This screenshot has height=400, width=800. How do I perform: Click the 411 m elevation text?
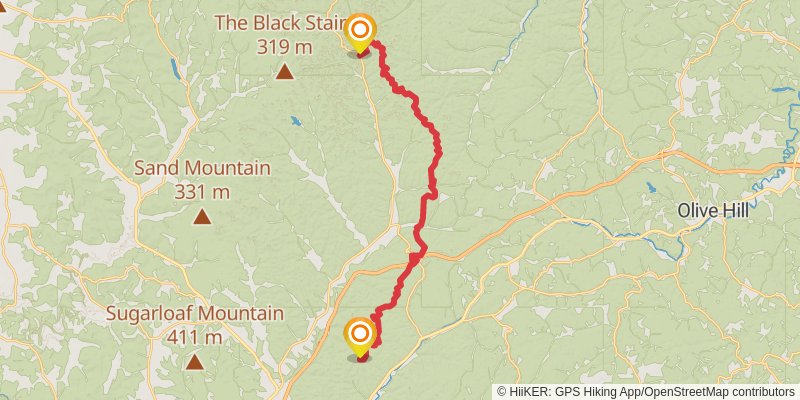coord(194,337)
